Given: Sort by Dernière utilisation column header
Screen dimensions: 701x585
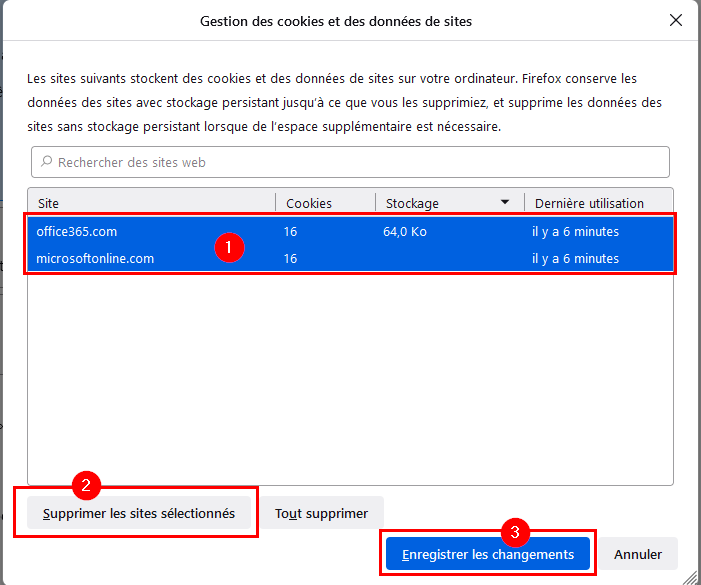Looking at the screenshot, I should point(598,203).
